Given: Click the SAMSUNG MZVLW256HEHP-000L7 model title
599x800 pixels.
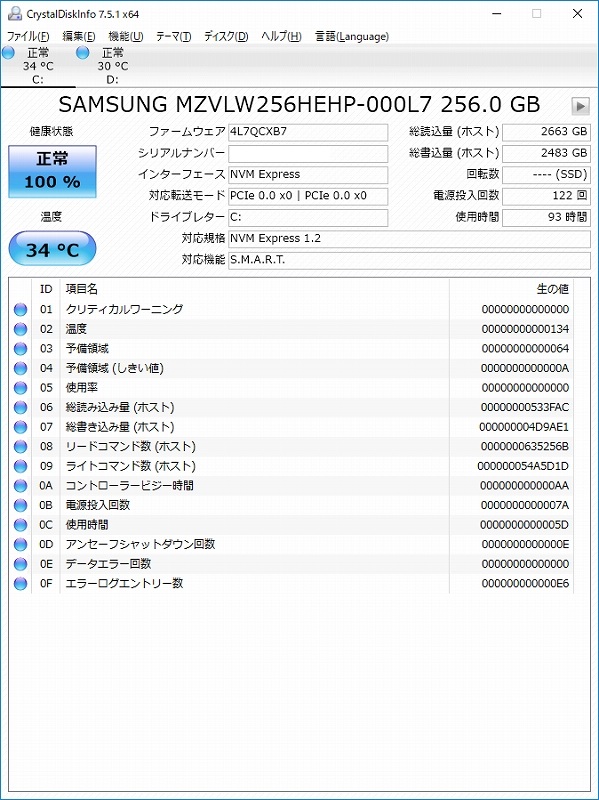Looking at the screenshot, I should tap(299, 105).
